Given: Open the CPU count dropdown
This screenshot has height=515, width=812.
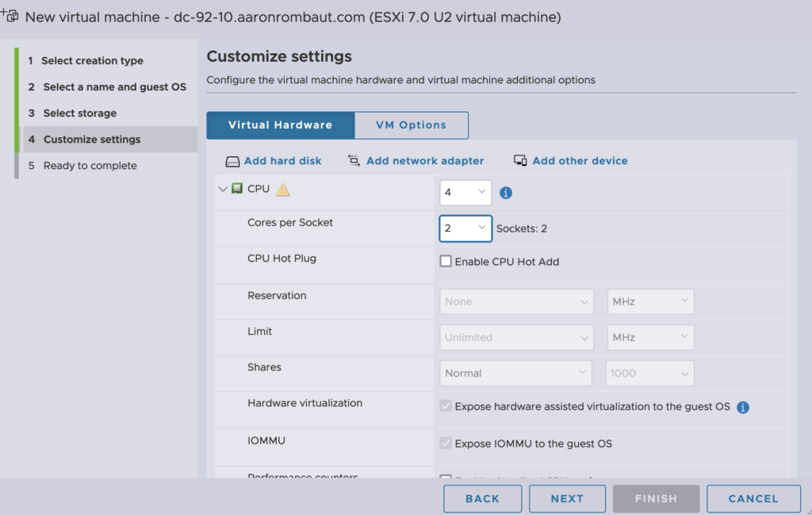Looking at the screenshot, I should click(x=465, y=192).
